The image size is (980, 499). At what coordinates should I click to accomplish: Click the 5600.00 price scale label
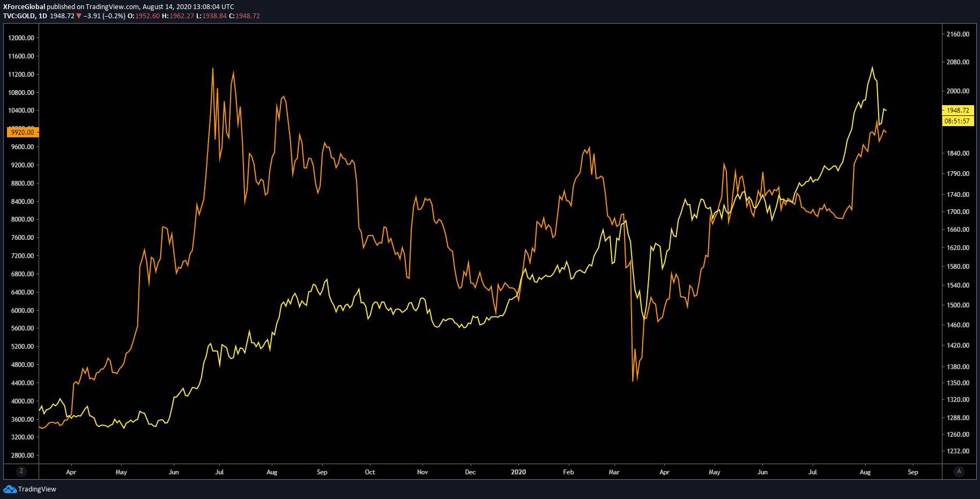coord(23,328)
